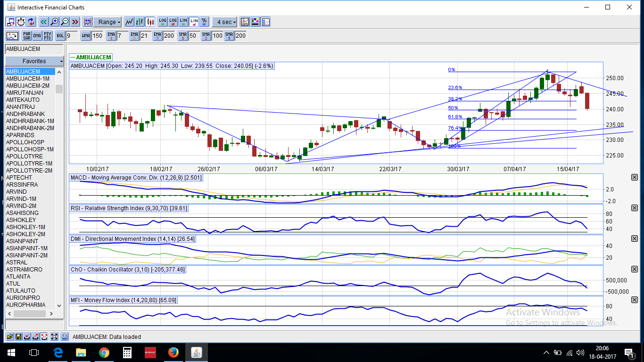Close the Chaikin Oscillator panel
This screenshot has height=362, width=644.
(634, 269)
